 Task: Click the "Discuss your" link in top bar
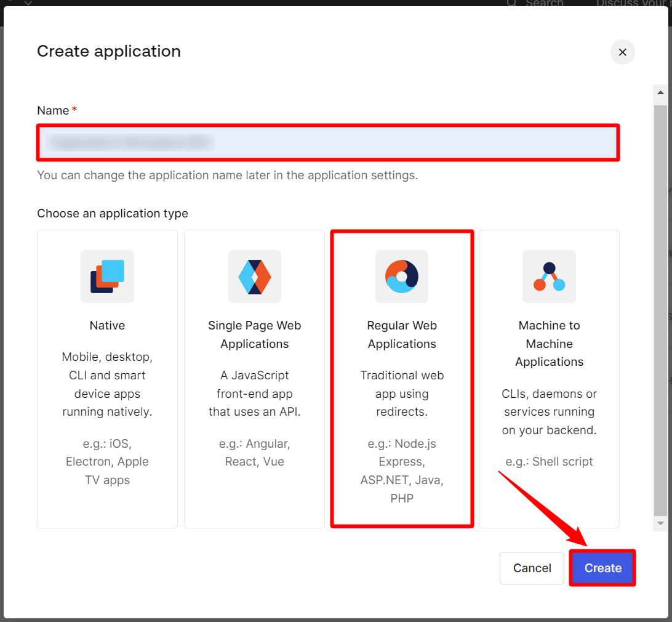pos(632,4)
